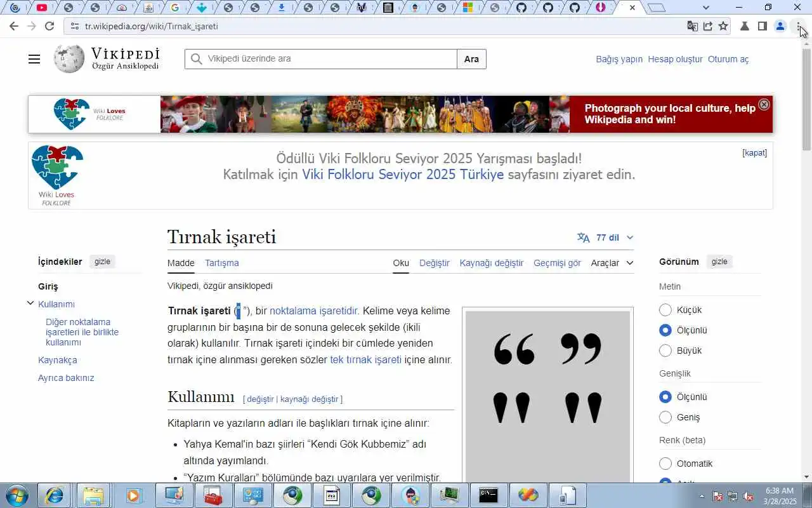Click the translate page icon
The width and height of the screenshot is (812, 508).
click(x=692, y=26)
